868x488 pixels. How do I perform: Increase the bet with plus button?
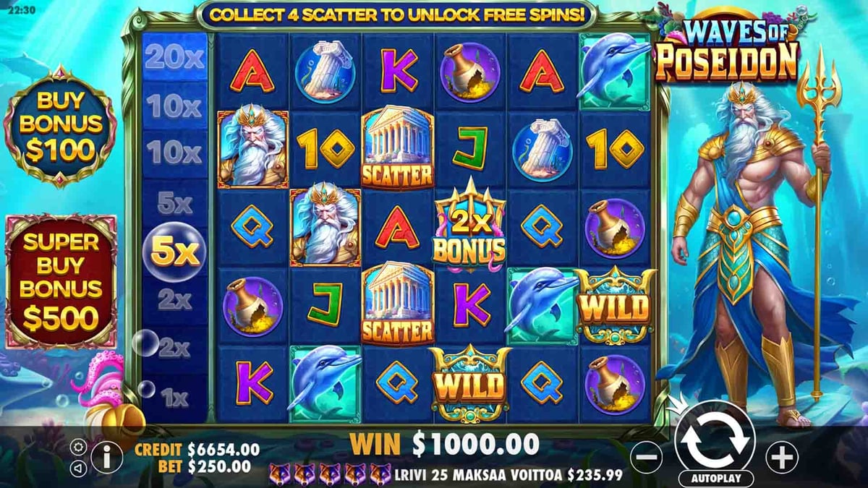(781, 457)
